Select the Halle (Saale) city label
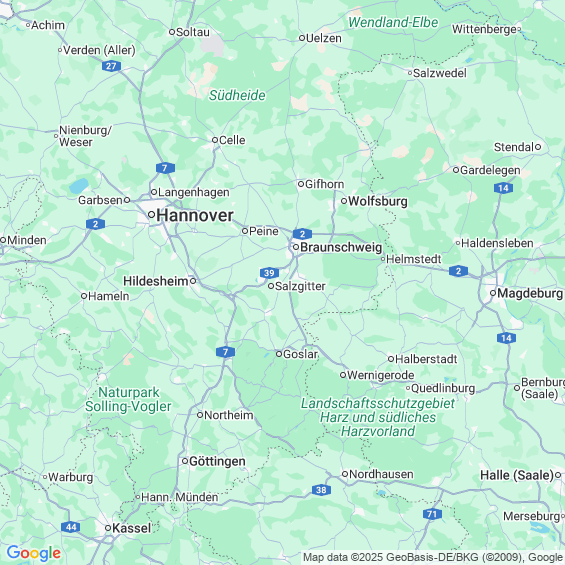565x565 pixels. (517, 475)
